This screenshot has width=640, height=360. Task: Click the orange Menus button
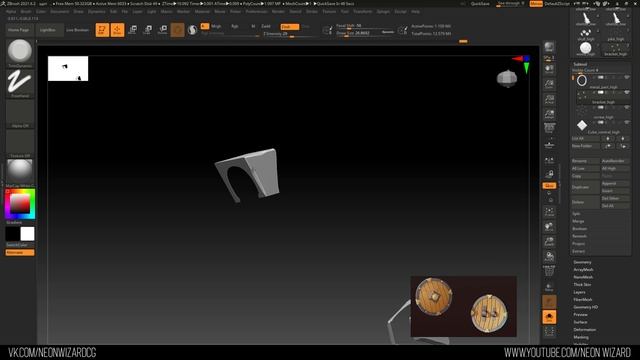(x=536, y=4)
